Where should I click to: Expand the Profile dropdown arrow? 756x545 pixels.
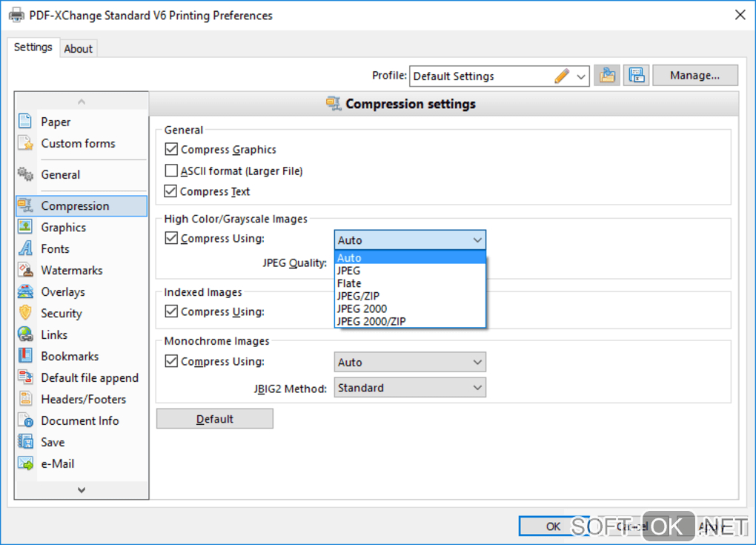[581, 76]
